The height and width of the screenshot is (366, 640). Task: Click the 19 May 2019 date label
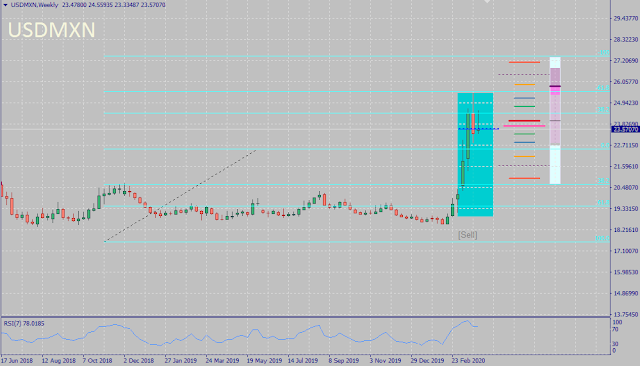264,361
